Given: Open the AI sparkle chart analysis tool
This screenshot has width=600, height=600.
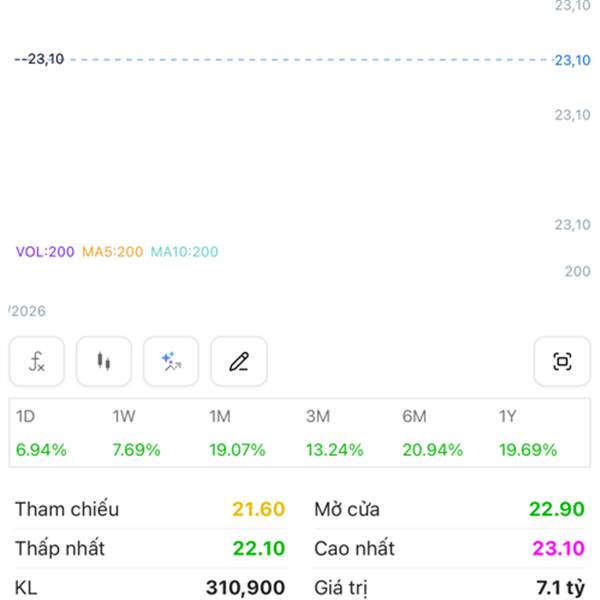Looking at the screenshot, I should (x=171, y=362).
